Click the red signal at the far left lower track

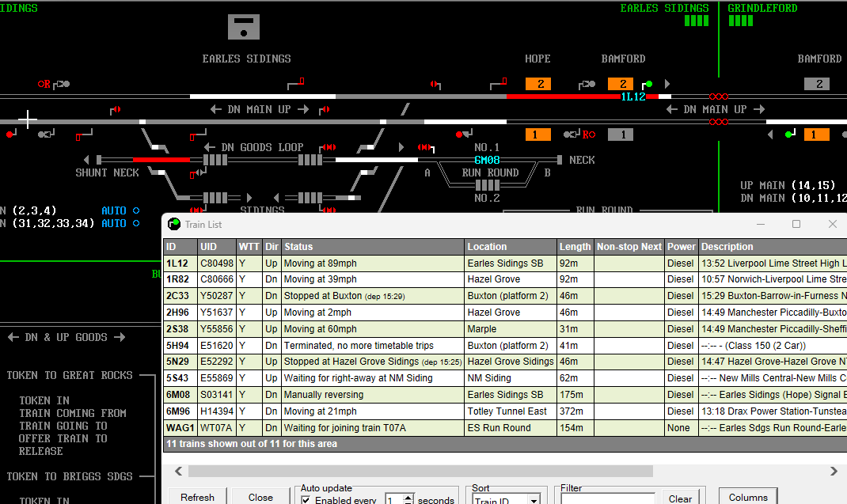pos(11,134)
